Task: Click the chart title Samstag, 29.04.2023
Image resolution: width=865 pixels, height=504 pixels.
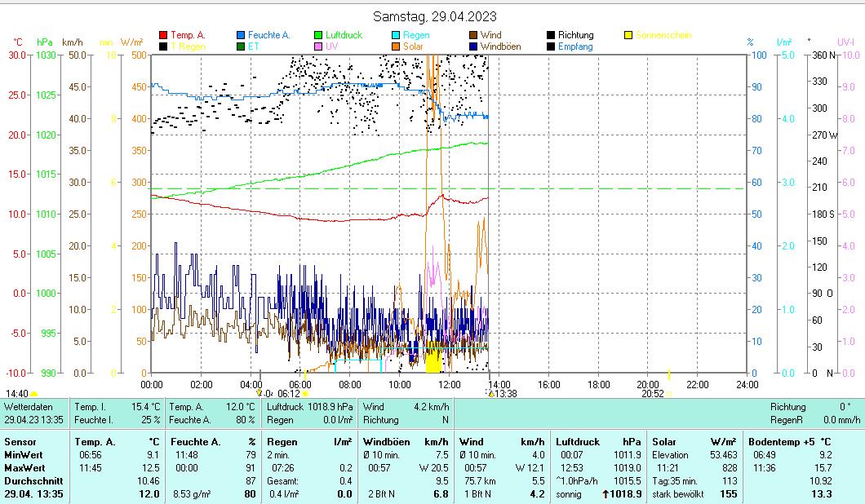Action: pos(434,16)
